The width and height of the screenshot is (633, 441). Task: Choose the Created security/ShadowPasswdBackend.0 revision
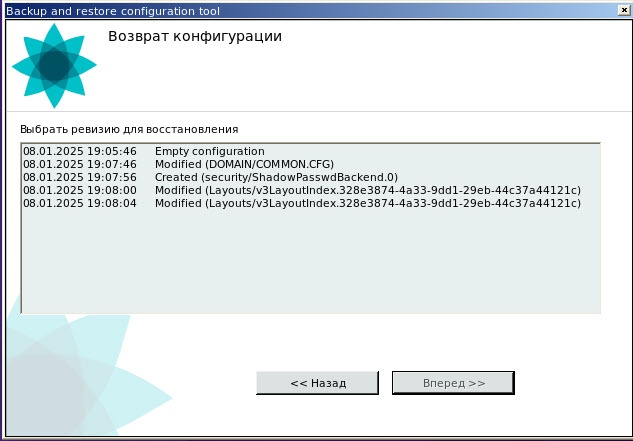coord(276,177)
